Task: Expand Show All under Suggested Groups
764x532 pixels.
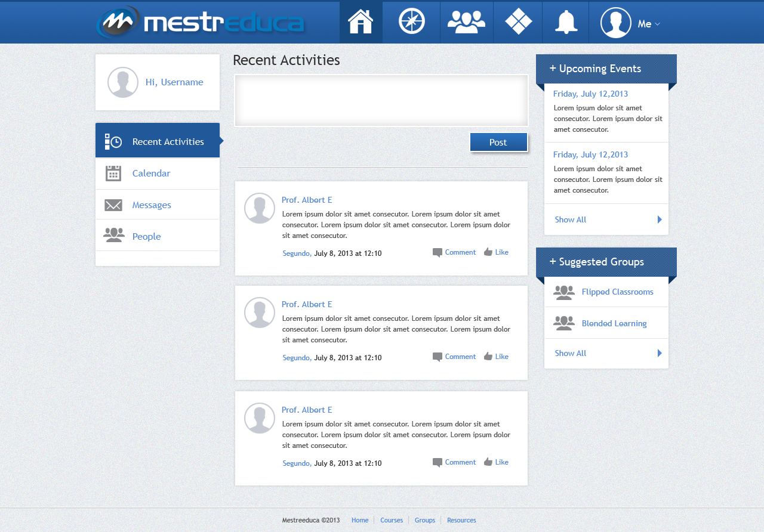Action: pos(570,353)
